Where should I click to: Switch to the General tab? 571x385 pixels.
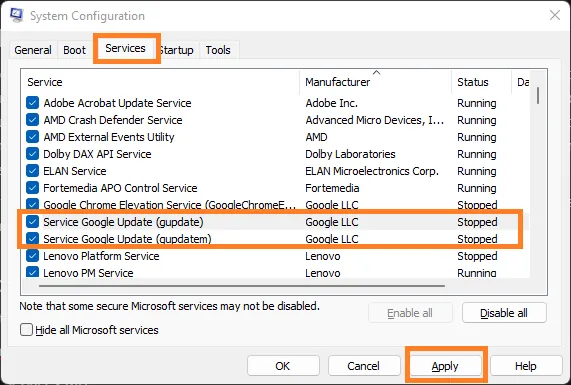pos(33,50)
